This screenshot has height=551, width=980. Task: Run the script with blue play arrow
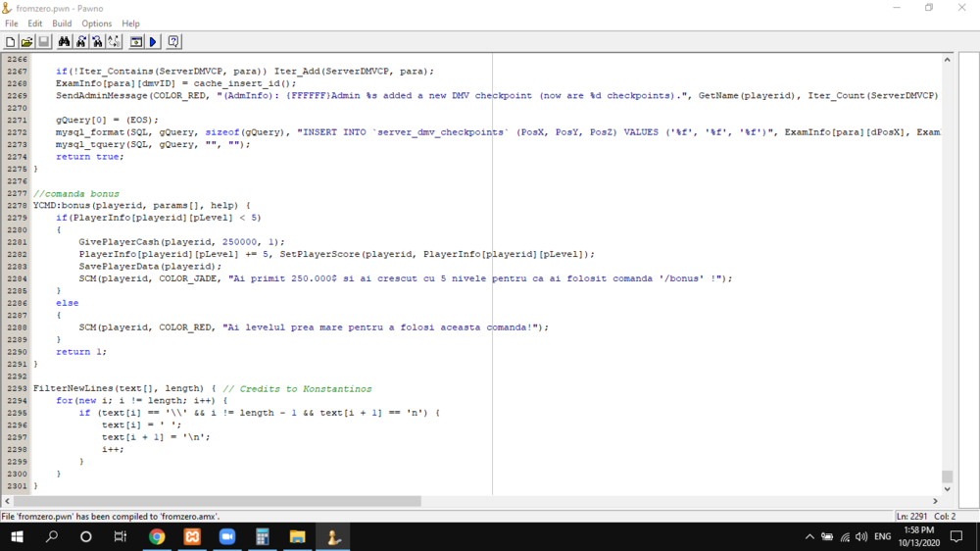tap(153, 42)
